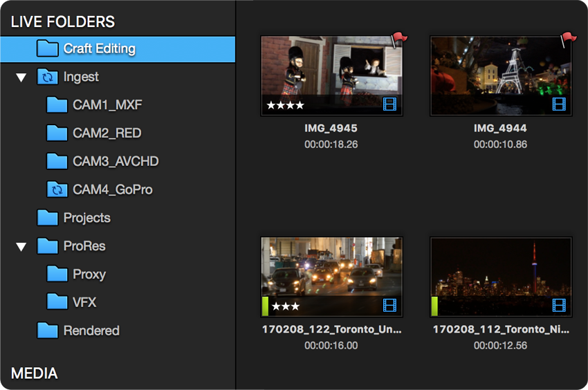This screenshot has height=390, width=588.
Task: Click the Ingest live sync folder icon
Action: (48, 77)
